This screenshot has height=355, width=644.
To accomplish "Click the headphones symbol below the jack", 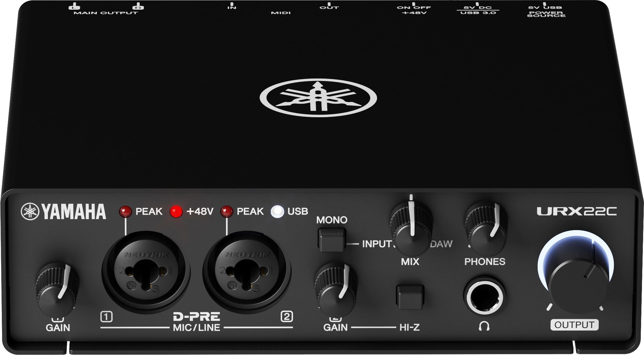I will pyautogui.click(x=484, y=326).
